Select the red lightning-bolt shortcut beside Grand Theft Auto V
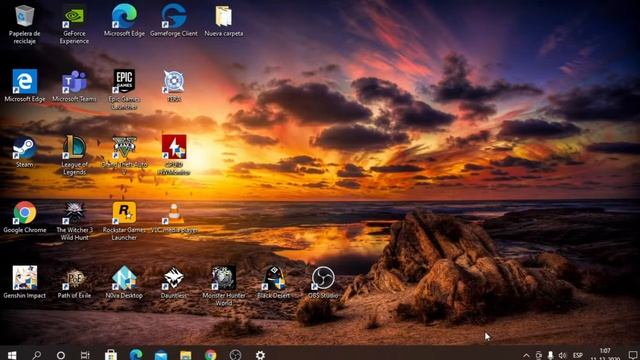The image size is (640, 360). tap(174, 155)
